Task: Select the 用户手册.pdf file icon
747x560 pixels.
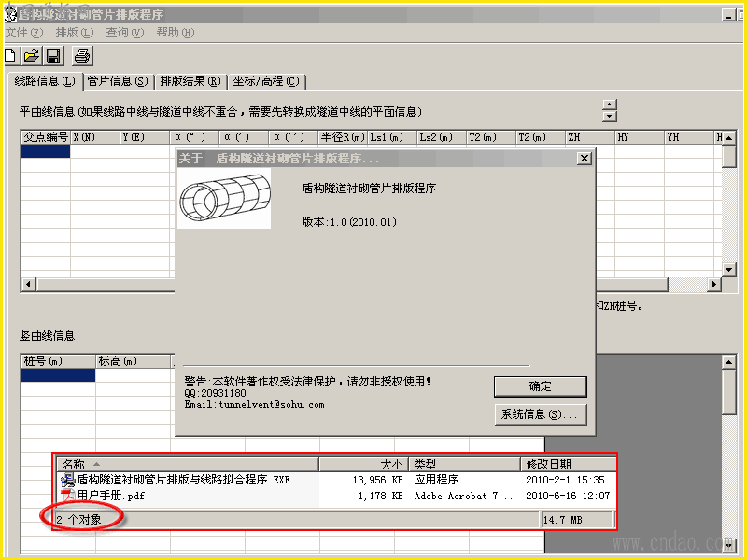Action: (67, 496)
